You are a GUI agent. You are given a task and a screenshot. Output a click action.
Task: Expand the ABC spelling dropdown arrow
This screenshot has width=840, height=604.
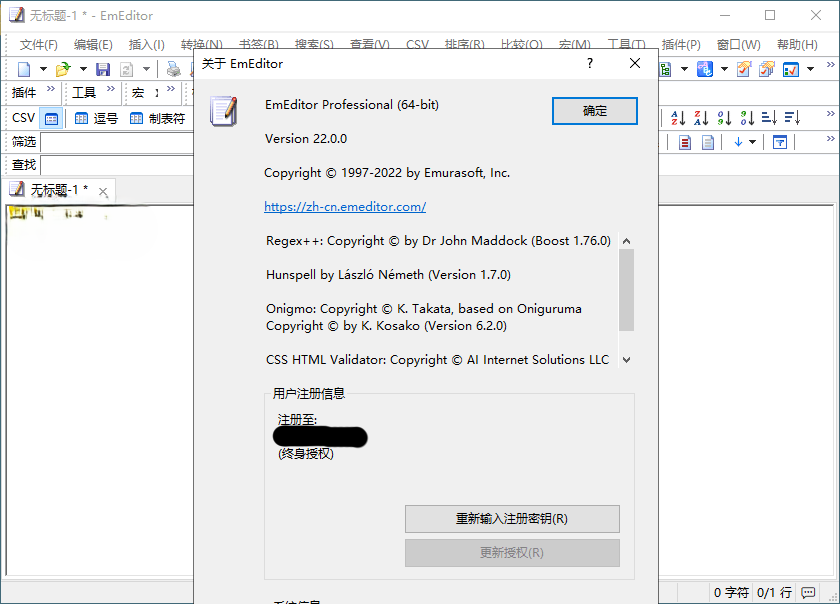(x=724, y=69)
